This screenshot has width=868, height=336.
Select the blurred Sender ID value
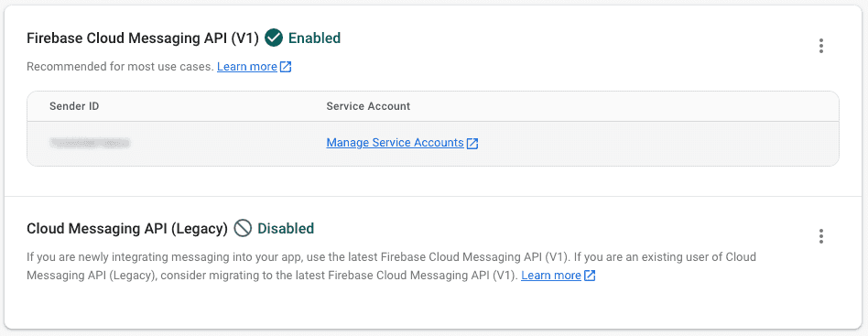click(x=89, y=143)
